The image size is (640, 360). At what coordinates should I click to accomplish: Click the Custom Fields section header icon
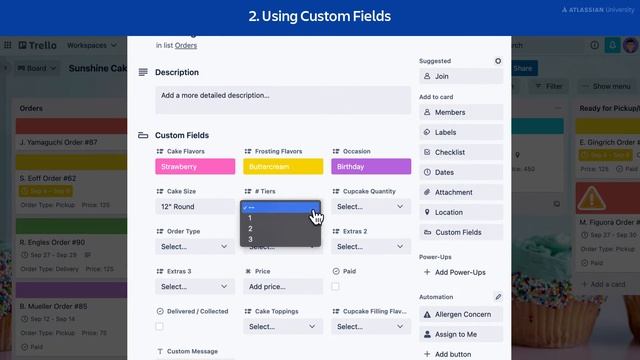(143, 135)
